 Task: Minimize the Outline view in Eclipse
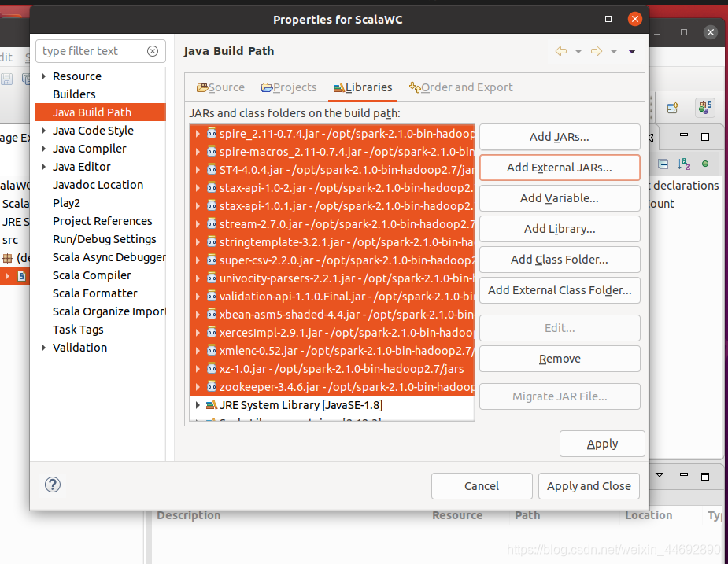point(683,135)
